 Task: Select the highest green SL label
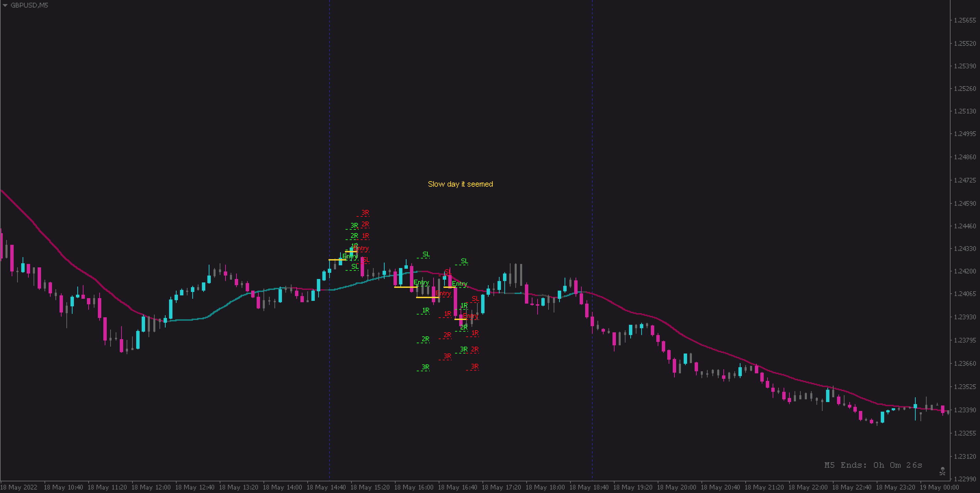426,254
